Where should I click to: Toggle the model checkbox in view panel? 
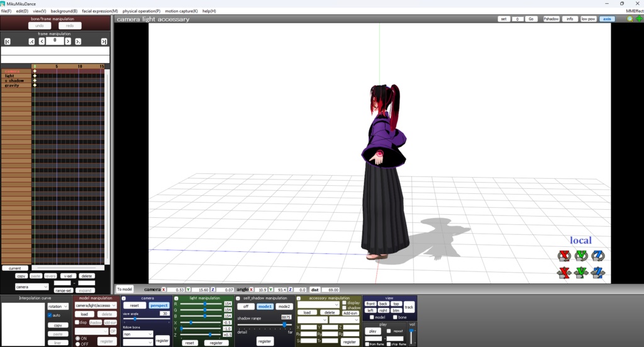pyautogui.click(x=372, y=317)
